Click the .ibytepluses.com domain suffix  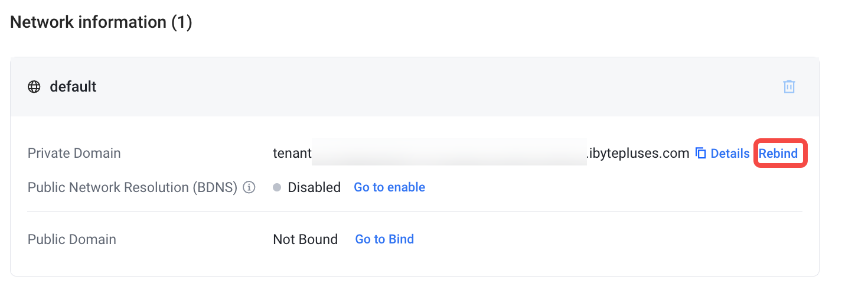coord(638,154)
